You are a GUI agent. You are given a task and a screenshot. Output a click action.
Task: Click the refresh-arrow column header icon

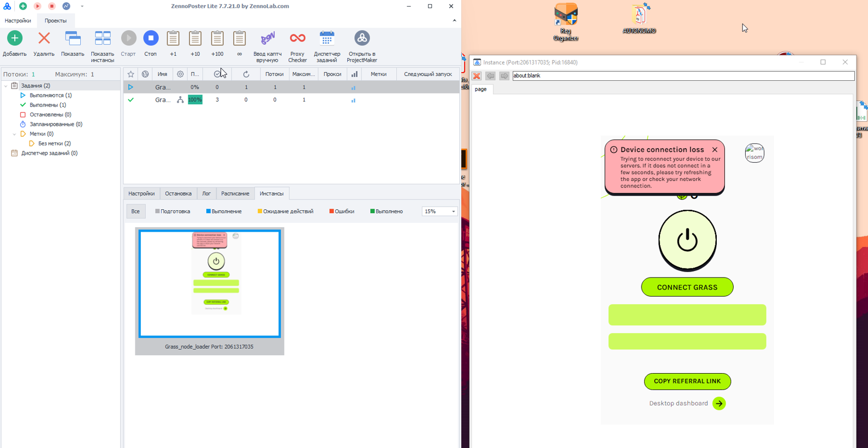pyautogui.click(x=246, y=74)
